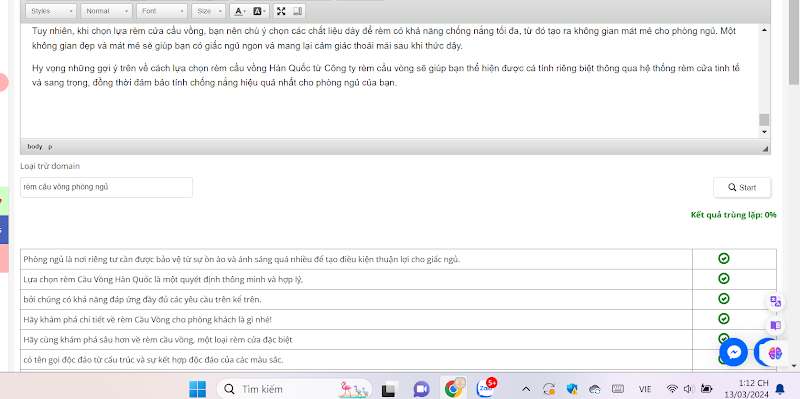Viewport: 800px width, 399px height.
Task: Click the floating translate extension icon
Action: (x=776, y=302)
